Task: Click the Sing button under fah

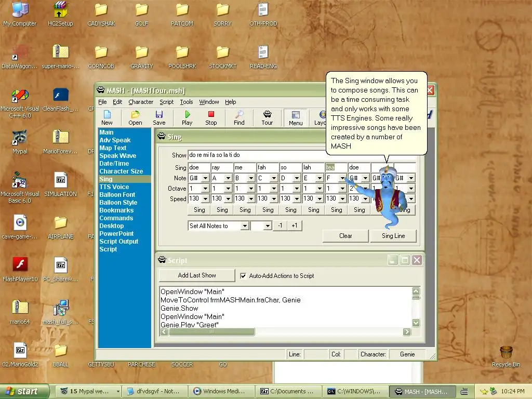Action: pos(268,210)
